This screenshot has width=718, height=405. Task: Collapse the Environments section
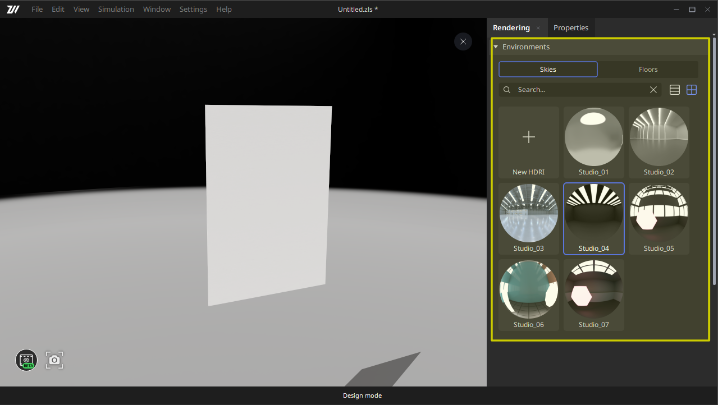[495, 47]
